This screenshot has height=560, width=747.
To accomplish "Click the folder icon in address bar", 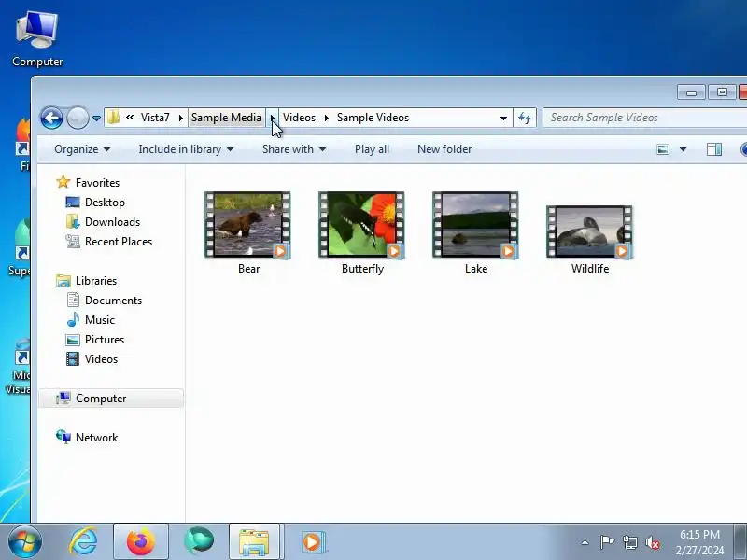I will click(x=113, y=118).
